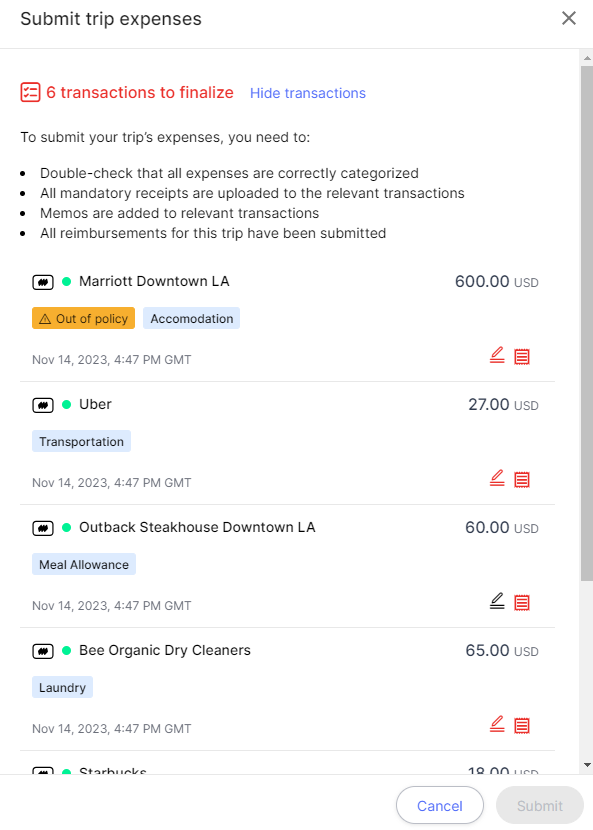
Task: Open receipt icon for Marriott Downtown LA
Action: pyautogui.click(x=522, y=357)
